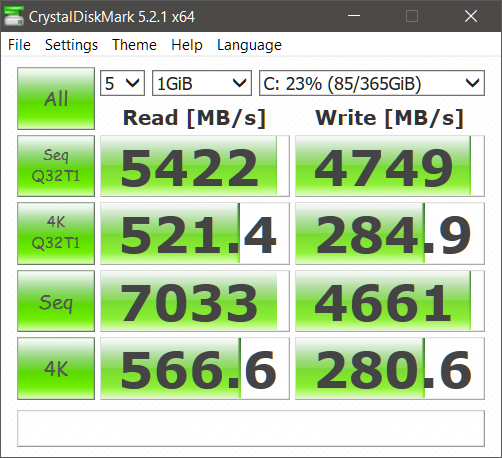The image size is (502, 458).
Task: Start the plain 4K benchmark
Action: [x=56, y=368]
